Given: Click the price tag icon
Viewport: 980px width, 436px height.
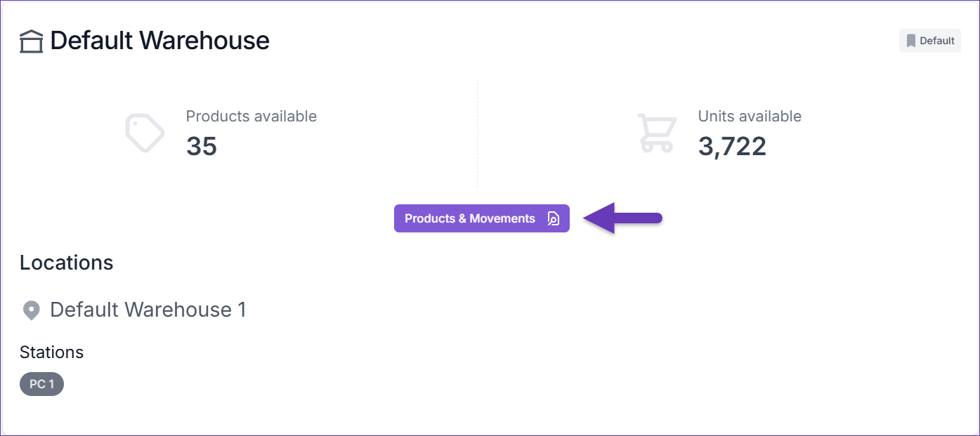Looking at the screenshot, I should click(145, 133).
